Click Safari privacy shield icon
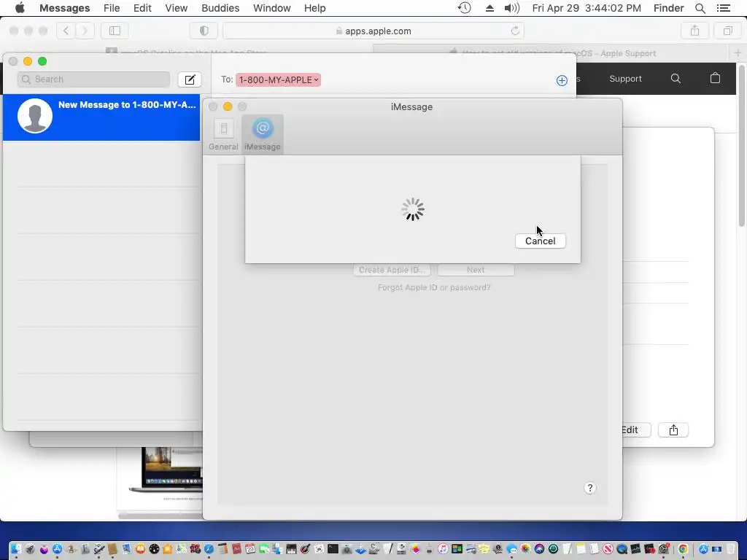 204,31
